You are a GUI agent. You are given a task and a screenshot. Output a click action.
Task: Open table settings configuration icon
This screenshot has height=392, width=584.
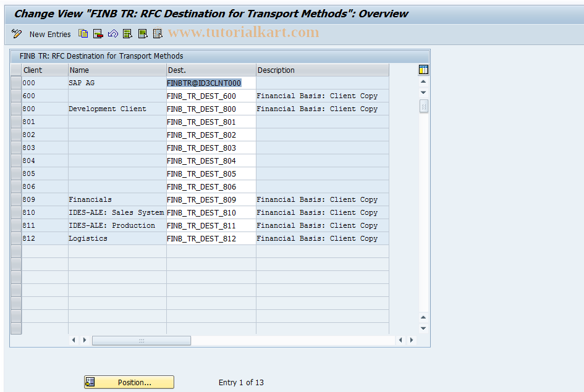[x=423, y=70]
